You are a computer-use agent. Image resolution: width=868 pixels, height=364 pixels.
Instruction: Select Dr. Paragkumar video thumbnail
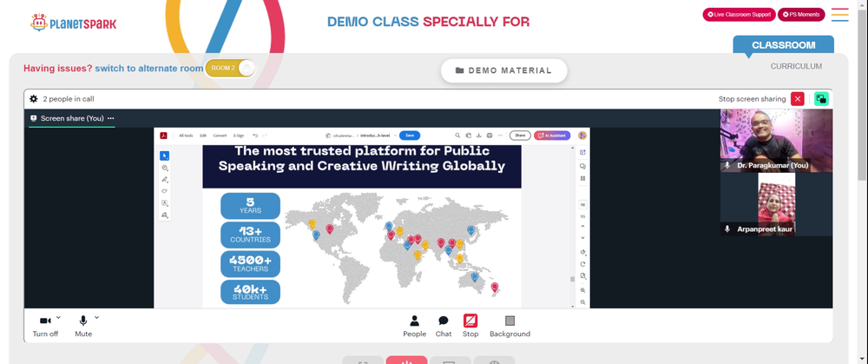[x=776, y=141]
